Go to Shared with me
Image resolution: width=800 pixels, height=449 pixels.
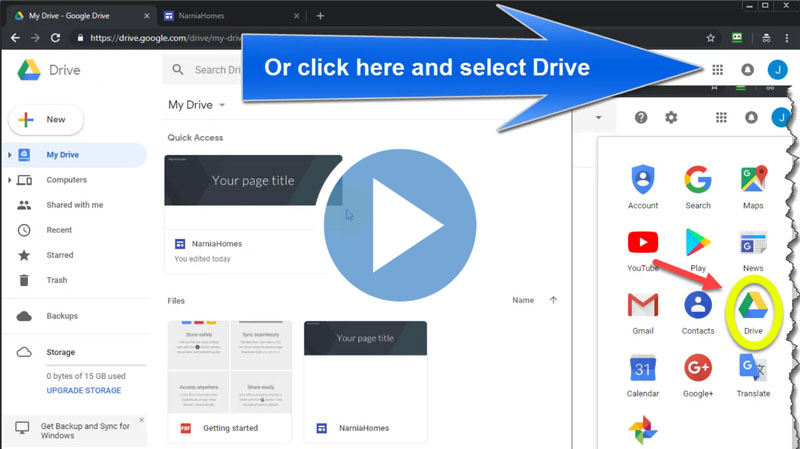pyautogui.click(x=74, y=205)
